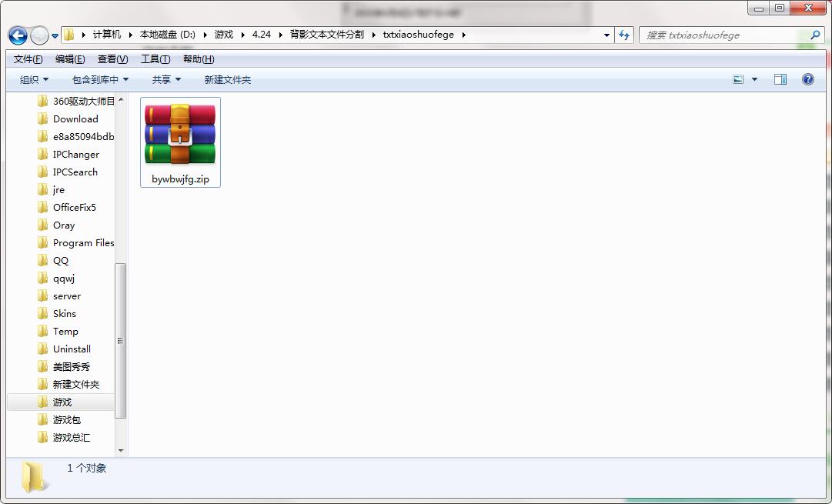Select 背影文本文件分割 breadcrumb segment

point(327,35)
